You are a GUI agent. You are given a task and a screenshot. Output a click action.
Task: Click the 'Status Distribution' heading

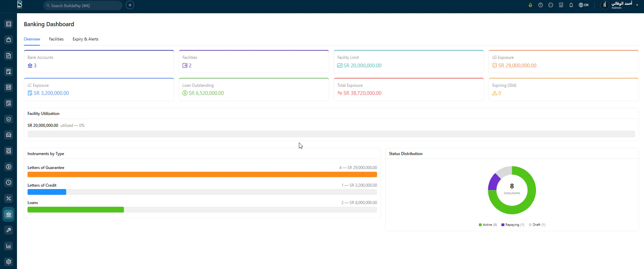(x=406, y=154)
